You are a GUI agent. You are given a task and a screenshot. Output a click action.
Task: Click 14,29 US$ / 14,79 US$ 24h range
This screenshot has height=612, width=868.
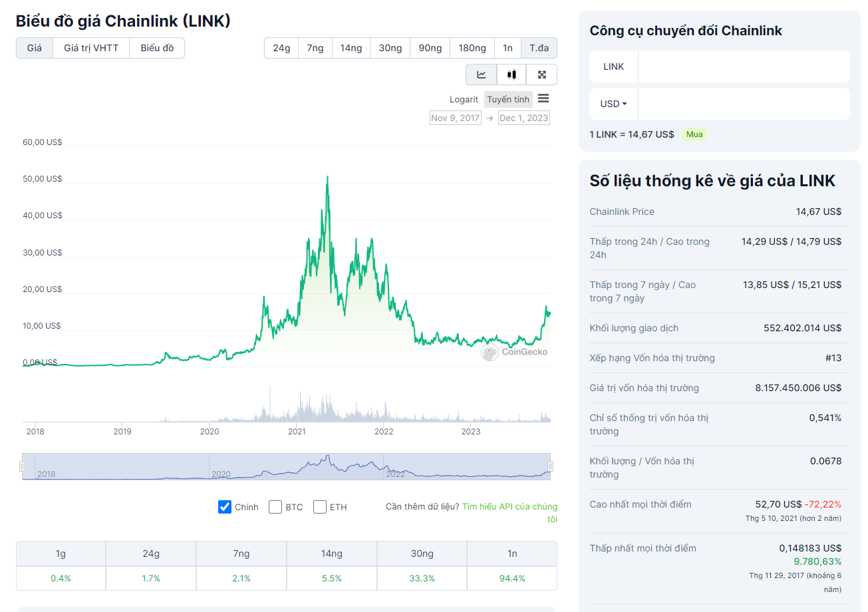click(792, 241)
